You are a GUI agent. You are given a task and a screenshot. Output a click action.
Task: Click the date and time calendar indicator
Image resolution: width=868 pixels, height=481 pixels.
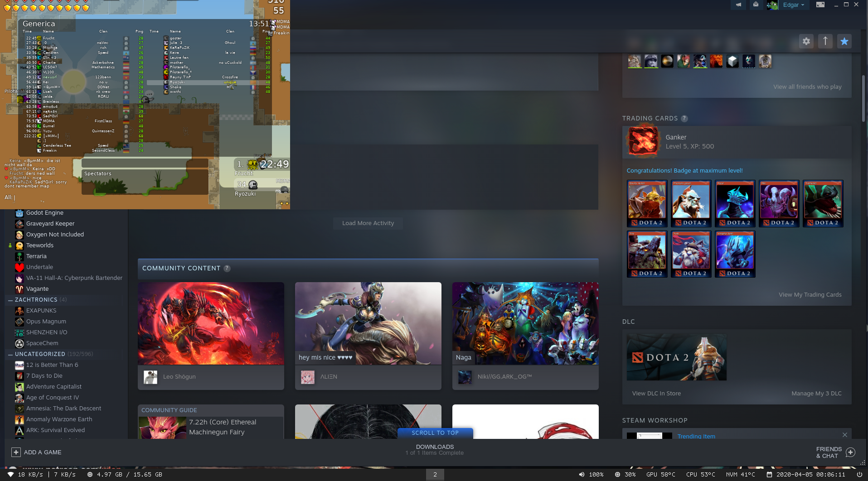[806, 475]
